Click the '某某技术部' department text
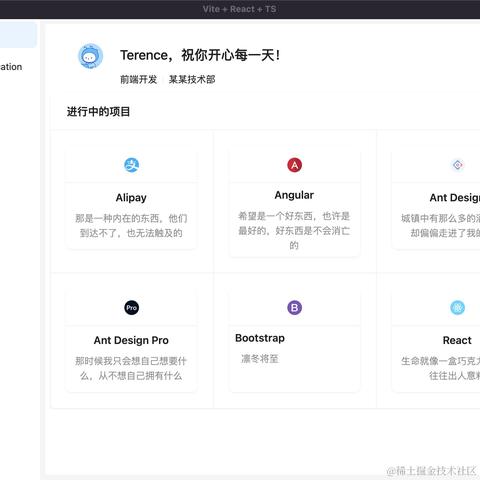 [x=192, y=80]
